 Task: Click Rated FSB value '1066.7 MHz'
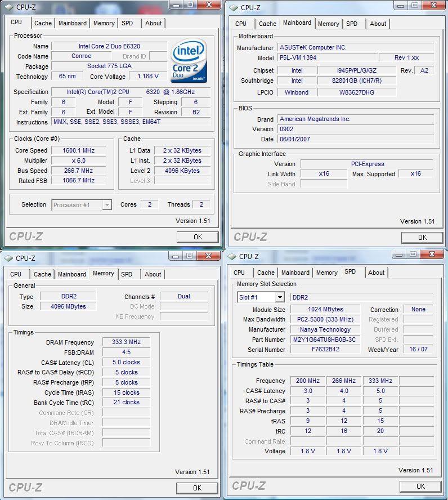coord(78,180)
